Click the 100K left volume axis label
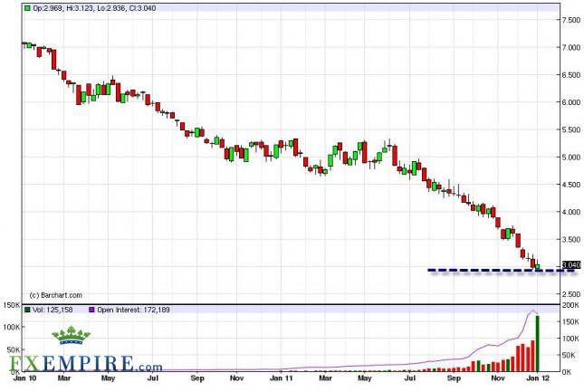The height and width of the screenshot is (392, 584). [x=12, y=327]
